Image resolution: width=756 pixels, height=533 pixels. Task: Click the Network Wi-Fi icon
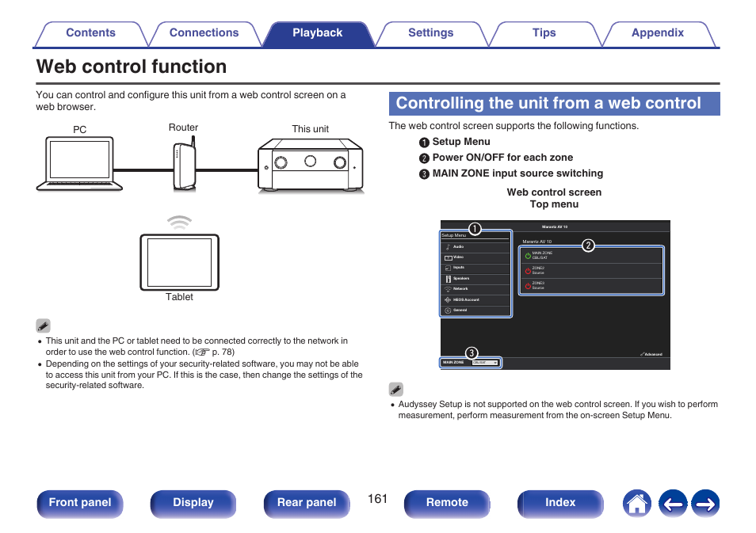448,289
